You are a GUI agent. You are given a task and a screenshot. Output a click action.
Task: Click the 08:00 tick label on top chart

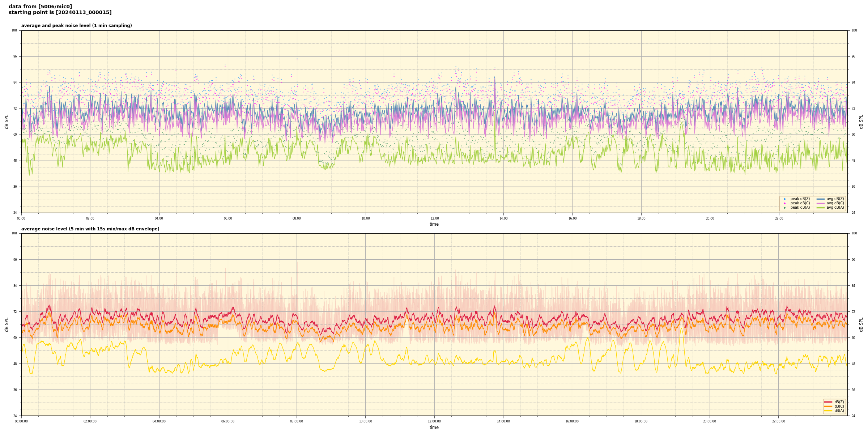click(297, 218)
